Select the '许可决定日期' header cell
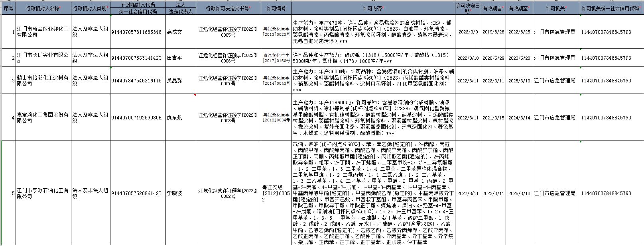 pos(468,8)
